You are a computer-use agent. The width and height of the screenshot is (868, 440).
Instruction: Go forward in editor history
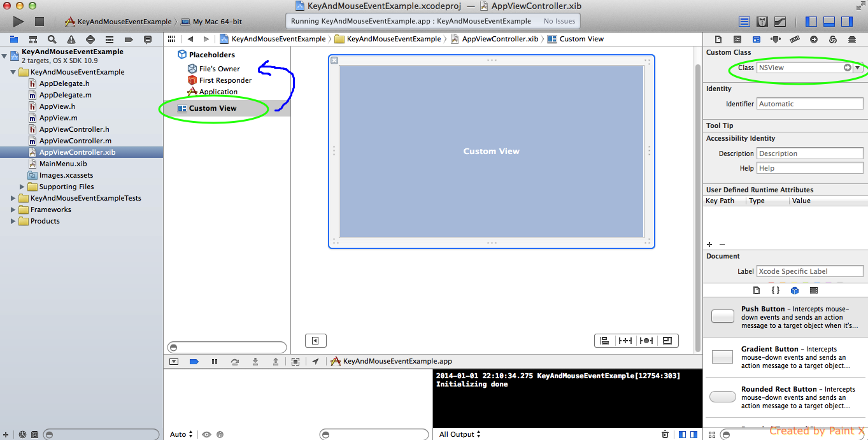[206, 39]
